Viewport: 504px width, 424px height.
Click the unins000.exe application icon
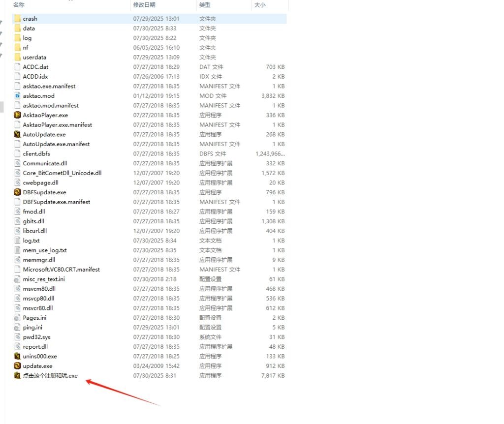point(18,356)
